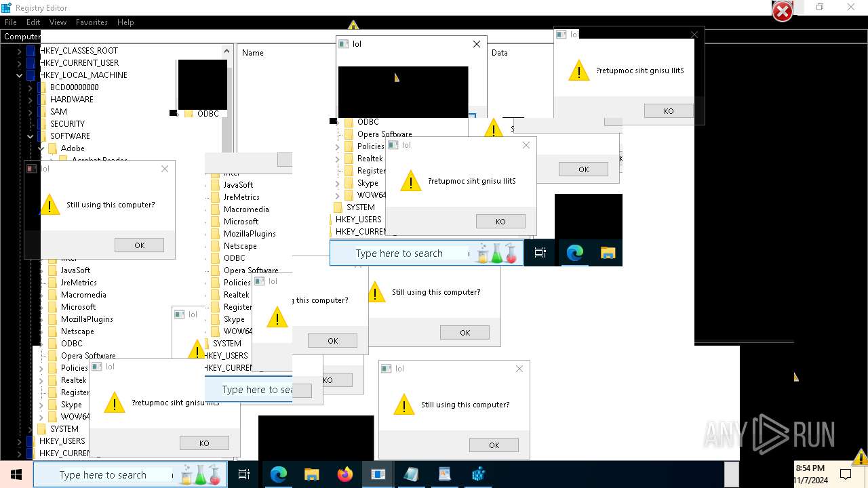Open Task View in the bottom taskbar
Image resolution: width=868 pixels, height=488 pixels.
coord(244,474)
